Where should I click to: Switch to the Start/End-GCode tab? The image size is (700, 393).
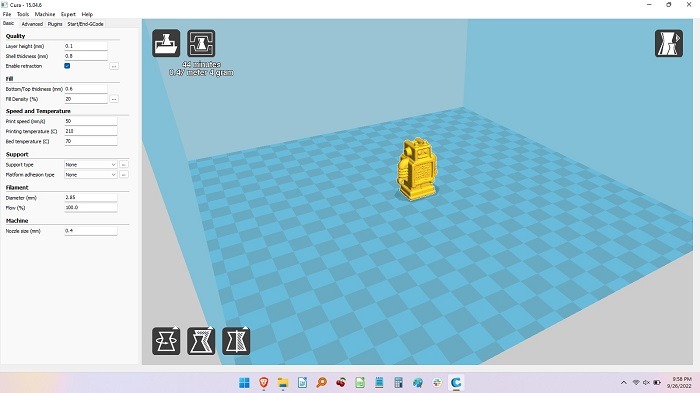[x=85, y=24]
